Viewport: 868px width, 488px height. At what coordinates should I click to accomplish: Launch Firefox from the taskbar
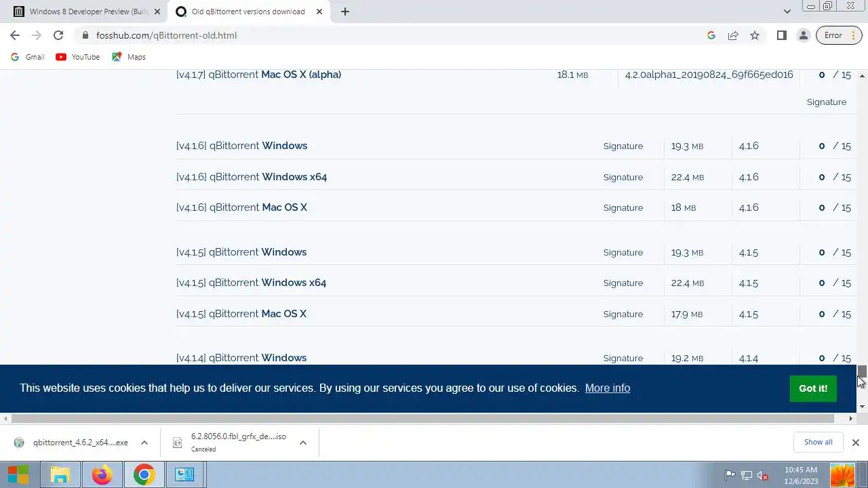tap(102, 474)
